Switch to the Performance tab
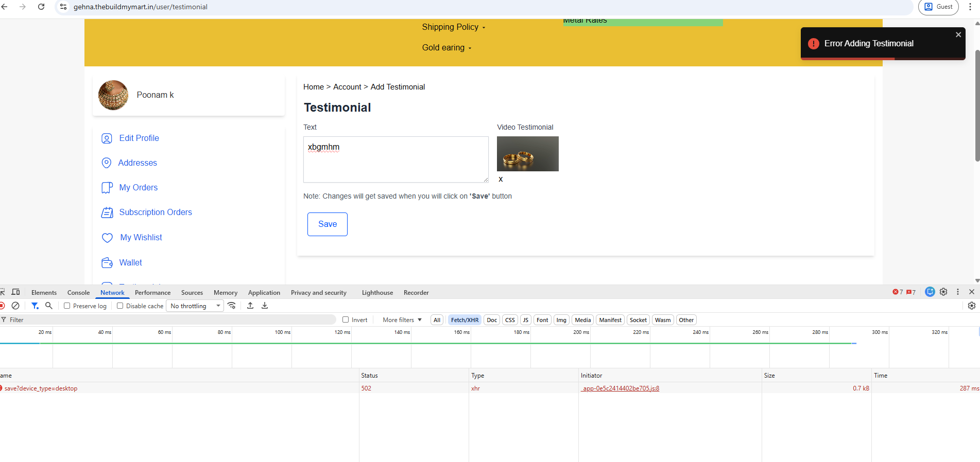The image size is (980, 462). pos(152,292)
